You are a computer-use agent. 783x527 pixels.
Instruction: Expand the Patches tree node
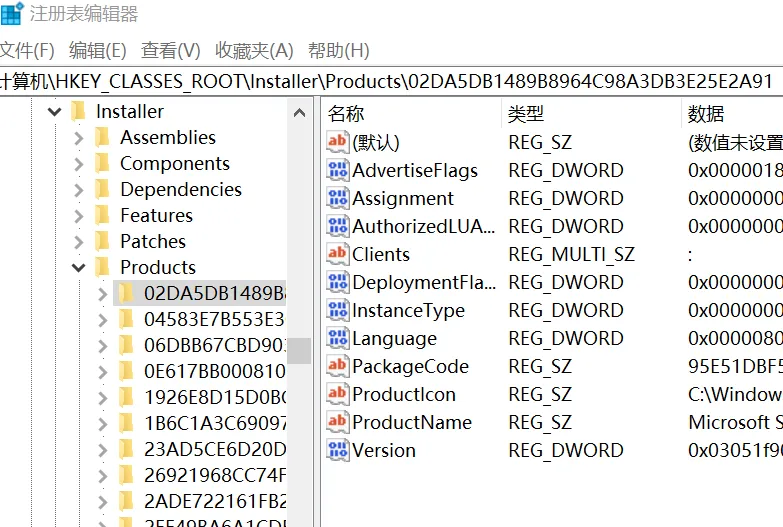[78, 241]
